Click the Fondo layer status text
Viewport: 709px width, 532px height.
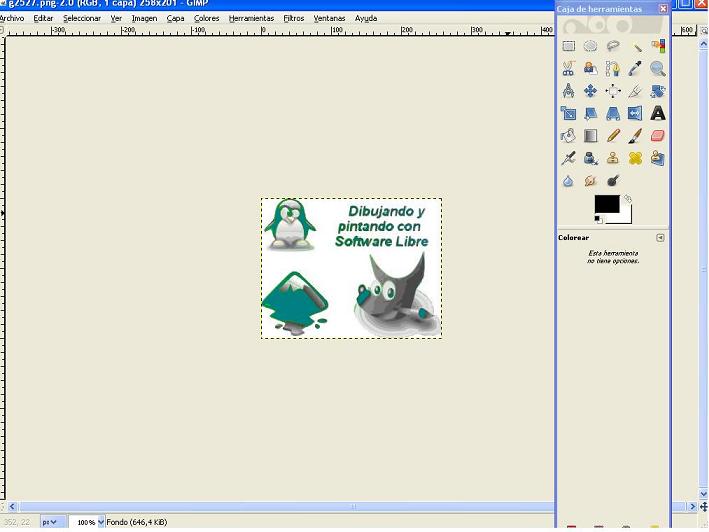coord(137,523)
